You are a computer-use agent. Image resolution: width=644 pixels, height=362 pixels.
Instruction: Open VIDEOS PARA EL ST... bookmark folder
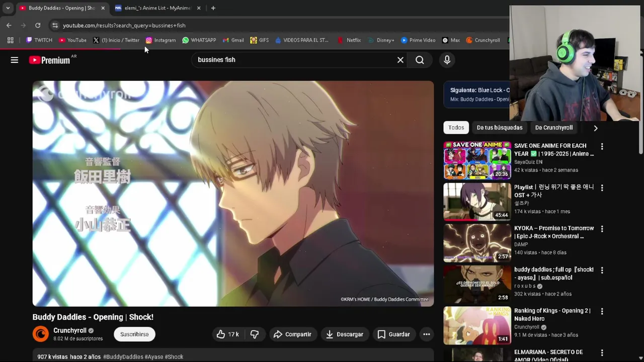point(301,40)
